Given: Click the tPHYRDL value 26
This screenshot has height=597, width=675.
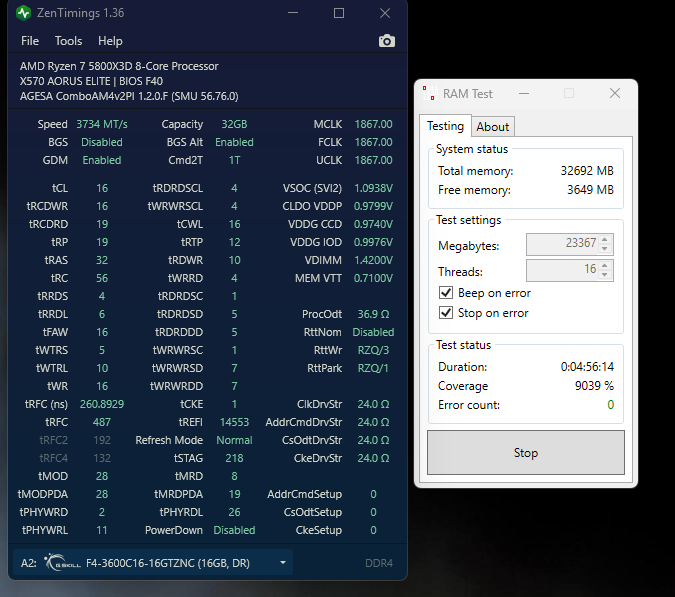Looking at the screenshot, I should [x=234, y=512].
